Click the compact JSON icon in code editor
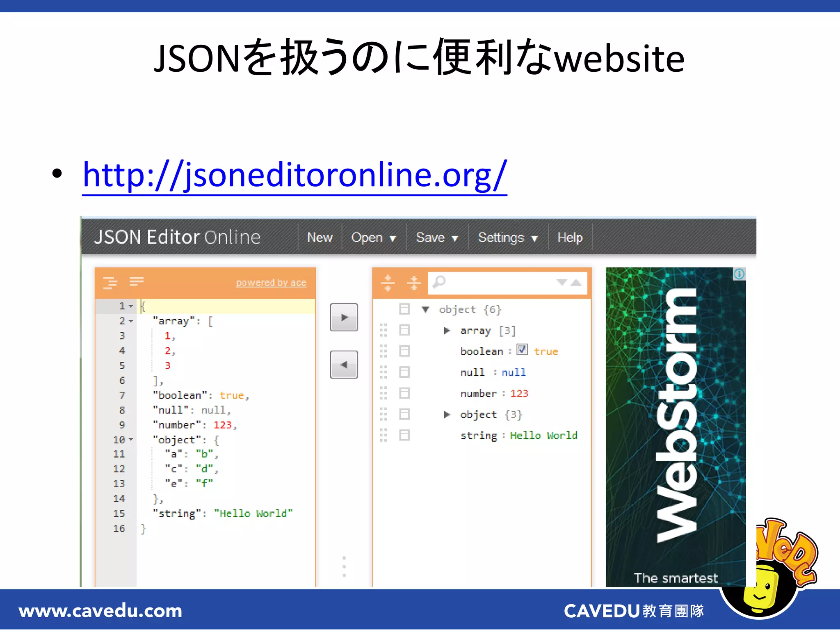This screenshot has height=630, width=840. 137,281
